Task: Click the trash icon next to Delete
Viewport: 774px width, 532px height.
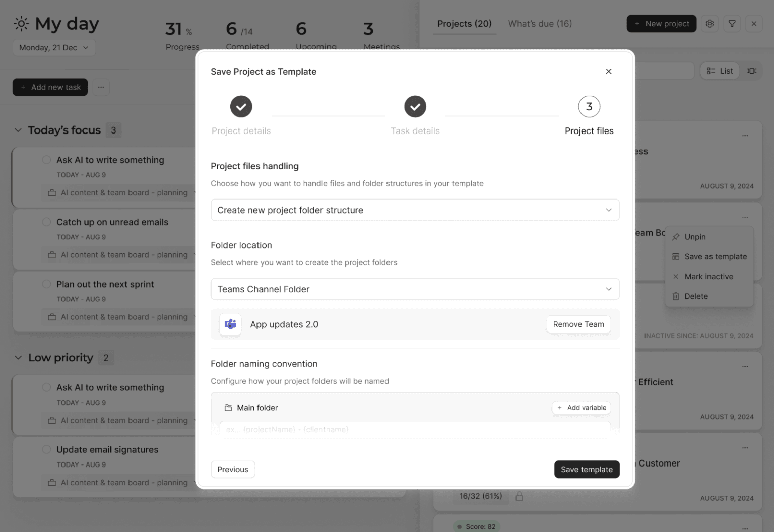Action: pos(676,296)
